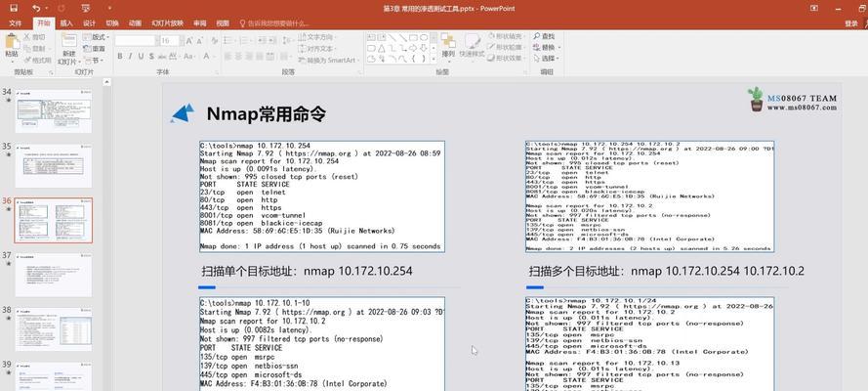868x391 pixels.
Task: Expand the 文字方向 text direction menu
Action: (x=318, y=37)
